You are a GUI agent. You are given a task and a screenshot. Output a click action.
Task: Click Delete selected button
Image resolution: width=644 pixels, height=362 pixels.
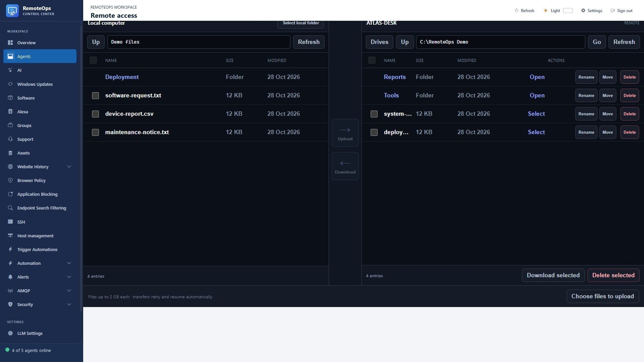point(613,276)
